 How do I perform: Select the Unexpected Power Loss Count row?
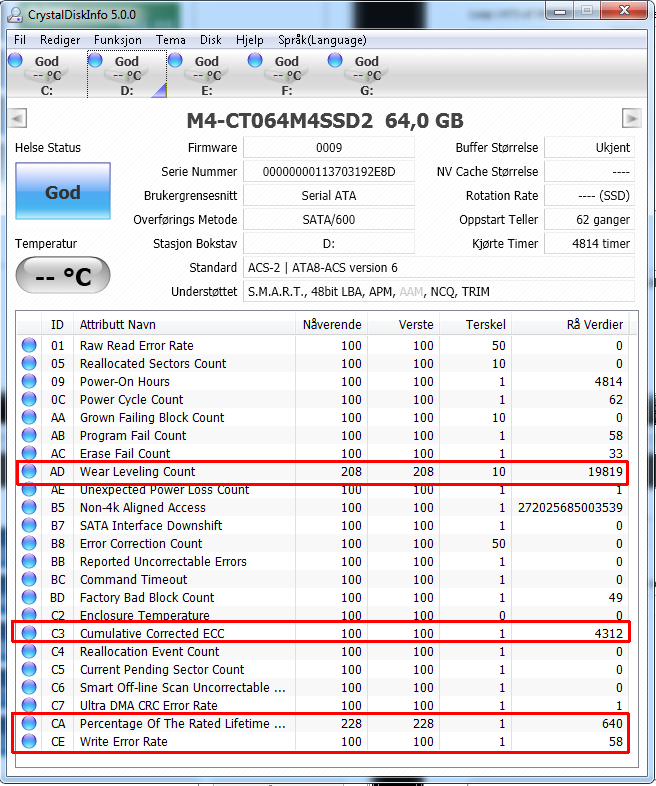323,490
